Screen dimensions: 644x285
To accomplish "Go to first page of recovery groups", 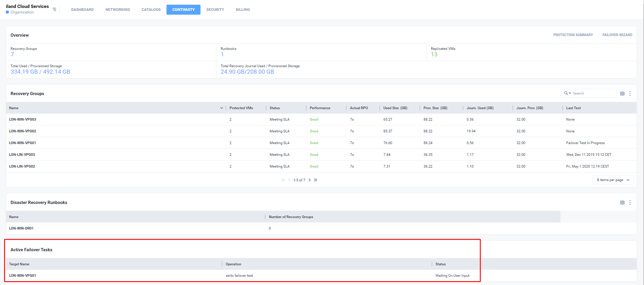I will [x=283, y=180].
